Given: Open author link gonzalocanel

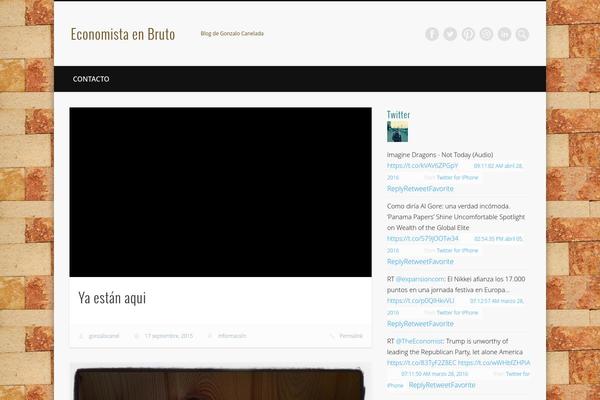Looking at the screenshot, I should 104,336.
